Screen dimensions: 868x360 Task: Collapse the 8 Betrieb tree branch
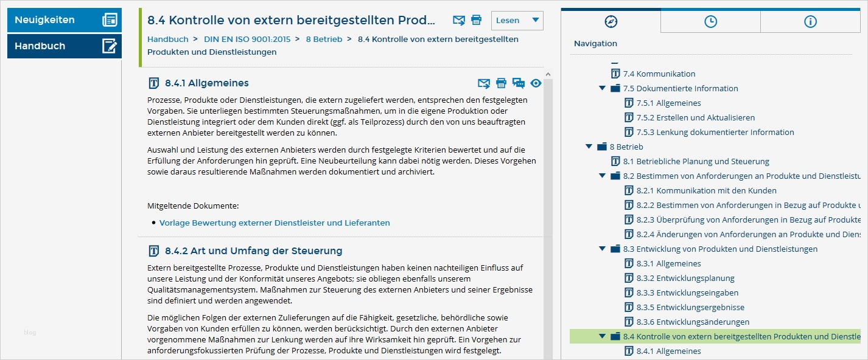[x=588, y=147]
